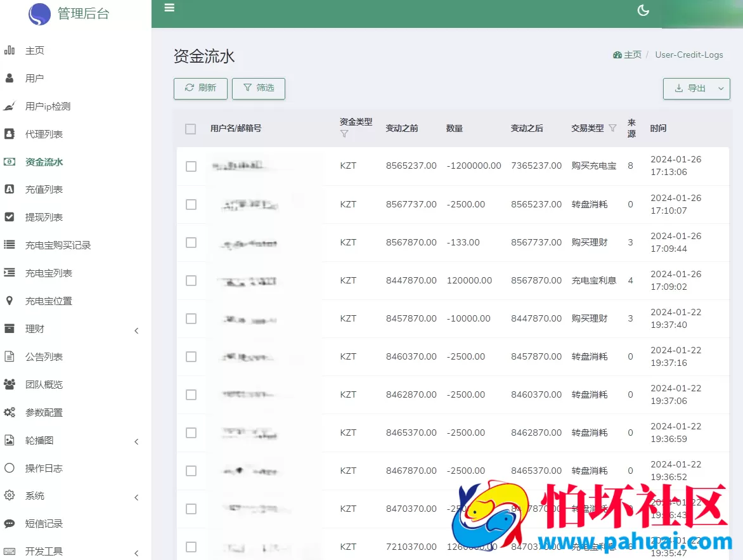Click the 交易类型 column header

click(588, 128)
